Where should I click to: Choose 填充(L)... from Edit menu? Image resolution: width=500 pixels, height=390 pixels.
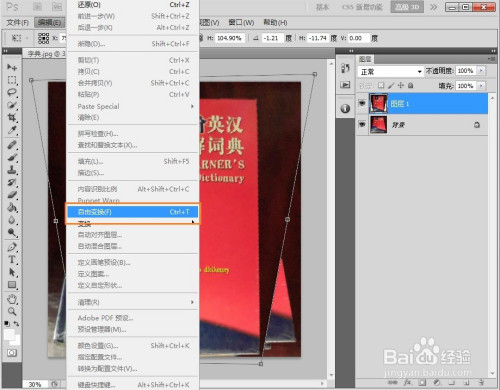133,161
